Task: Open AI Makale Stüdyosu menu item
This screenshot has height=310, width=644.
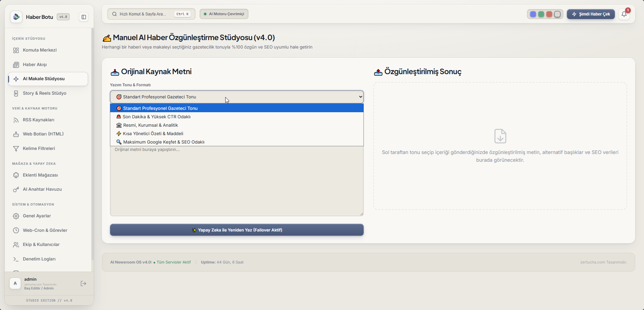Action: 48,79
